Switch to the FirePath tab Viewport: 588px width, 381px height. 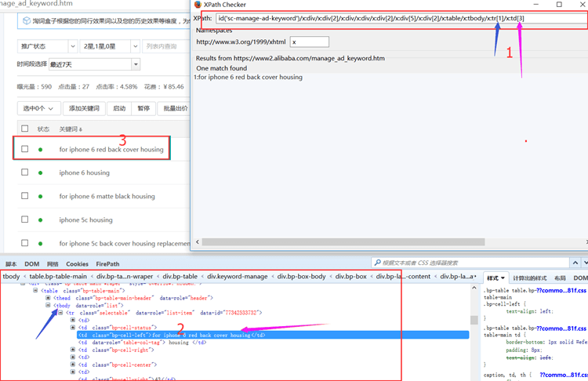coord(107,264)
